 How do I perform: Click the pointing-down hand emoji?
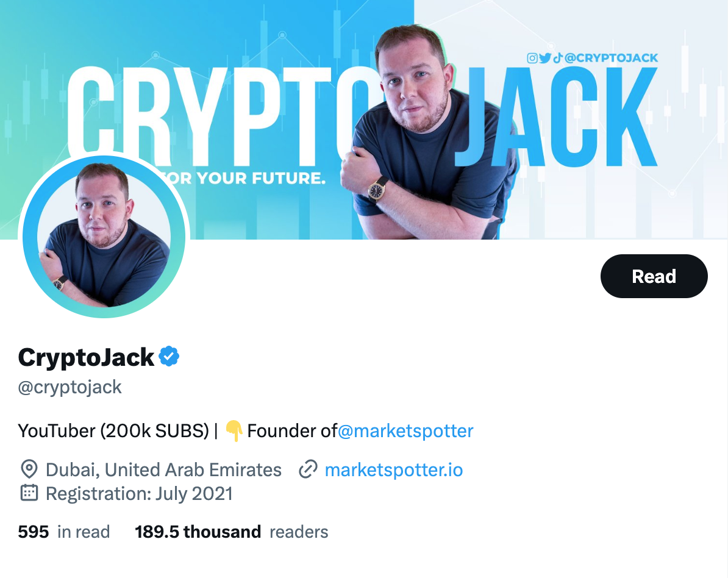tap(234, 431)
